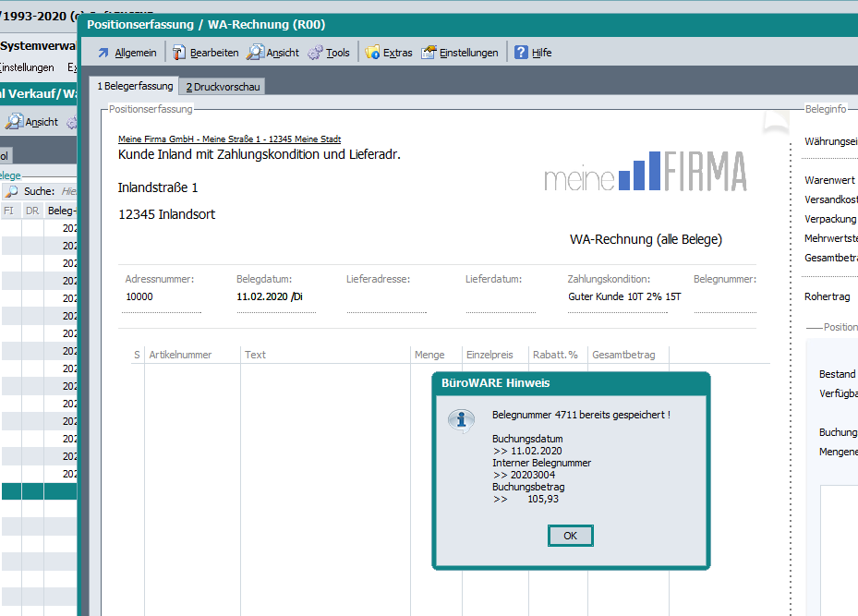
Task: Click the Tools gear icon
Action: click(316, 53)
